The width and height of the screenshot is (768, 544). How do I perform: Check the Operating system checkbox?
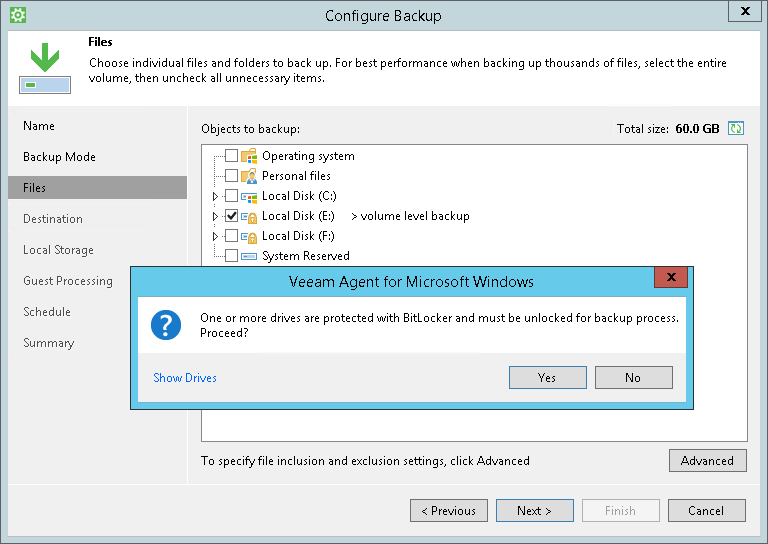pos(231,156)
